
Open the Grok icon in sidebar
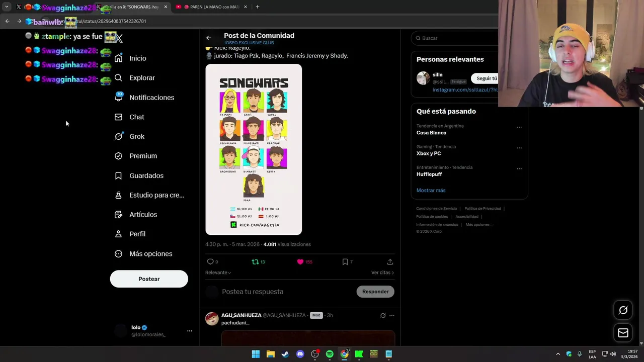[118, 136]
